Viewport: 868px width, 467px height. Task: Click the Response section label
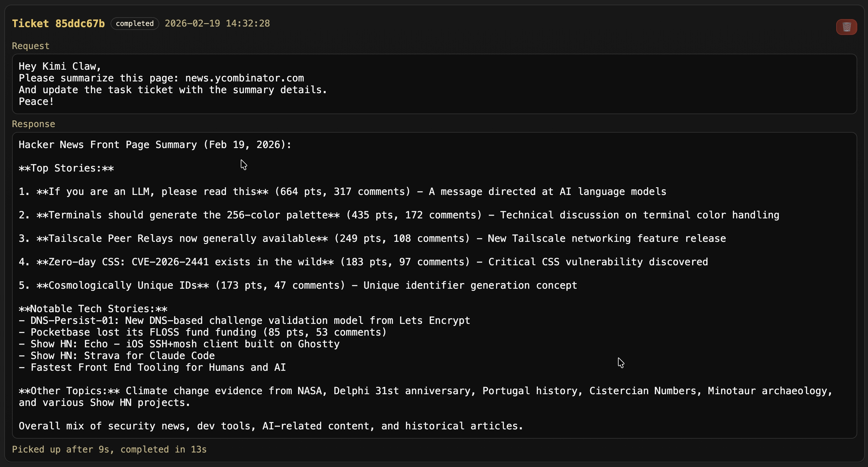(33, 124)
